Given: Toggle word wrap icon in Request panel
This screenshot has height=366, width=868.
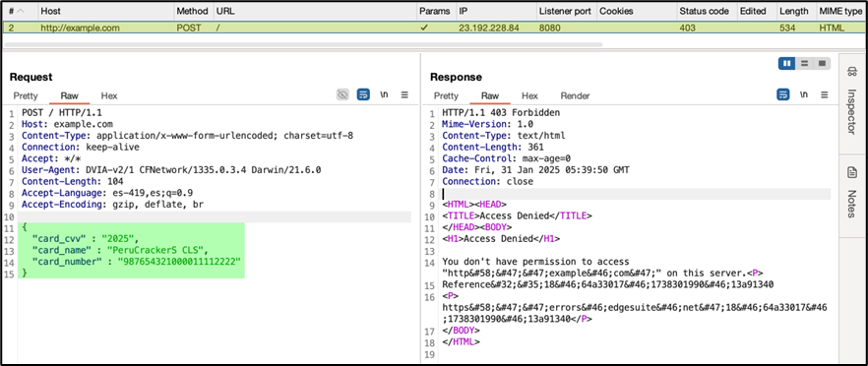Looking at the screenshot, I should 363,94.
